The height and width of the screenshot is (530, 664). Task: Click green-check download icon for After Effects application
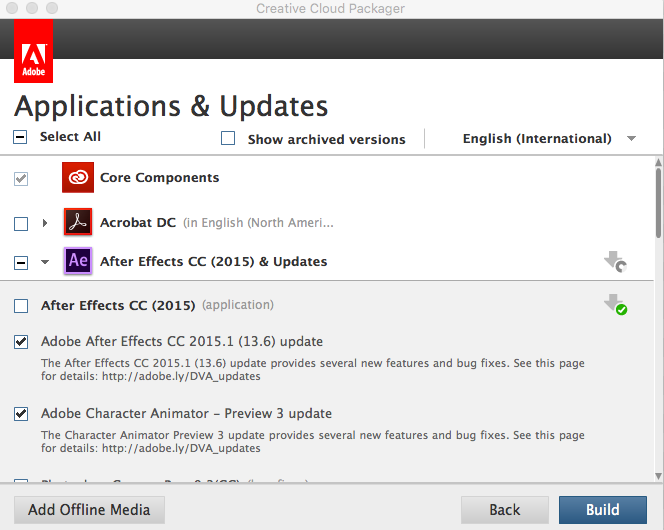[615, 304]
